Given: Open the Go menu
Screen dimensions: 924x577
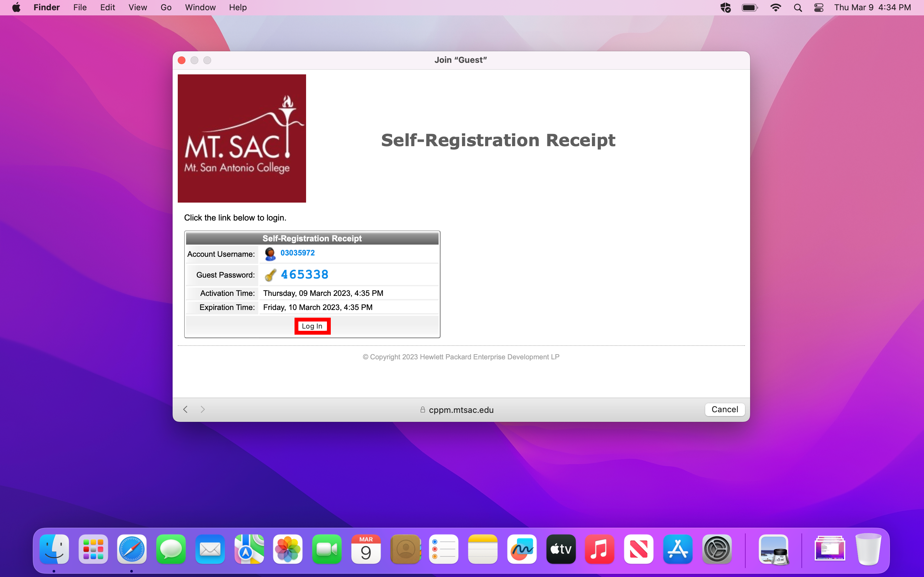Looking at the screenshot, I should [166, 7].
